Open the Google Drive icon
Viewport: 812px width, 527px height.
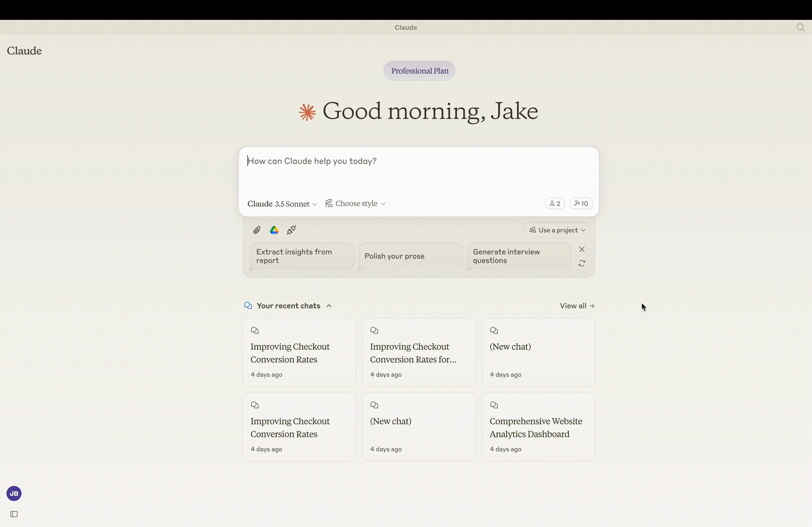(274, 230)
